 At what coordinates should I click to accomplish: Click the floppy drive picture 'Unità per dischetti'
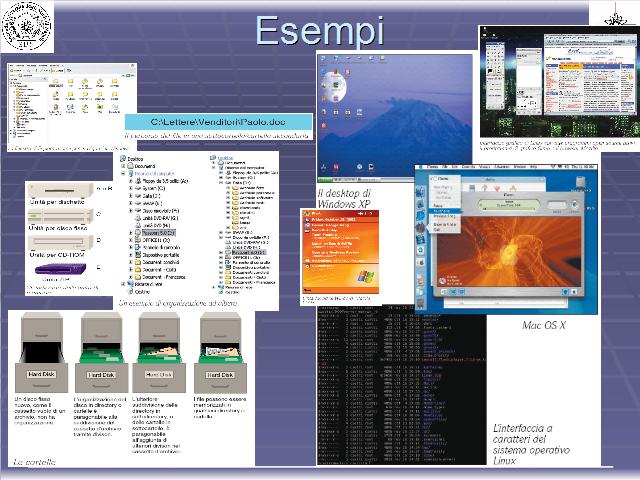[60, 190]
